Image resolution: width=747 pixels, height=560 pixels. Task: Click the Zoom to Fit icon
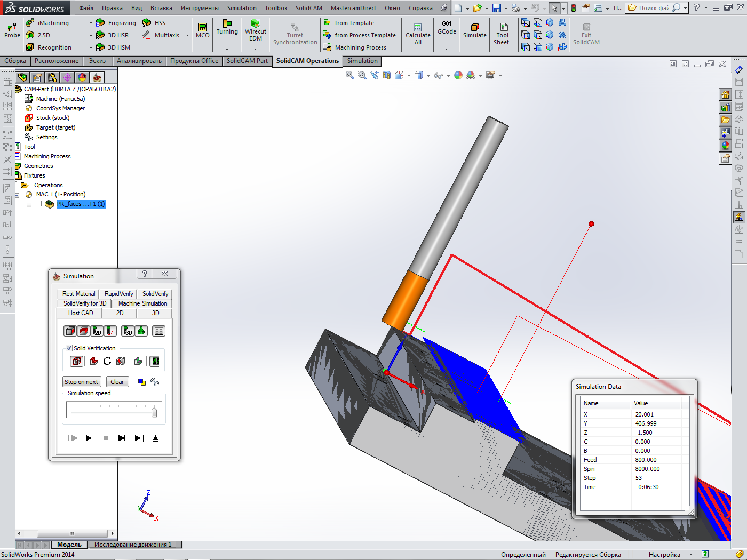[x=350, y=75]
